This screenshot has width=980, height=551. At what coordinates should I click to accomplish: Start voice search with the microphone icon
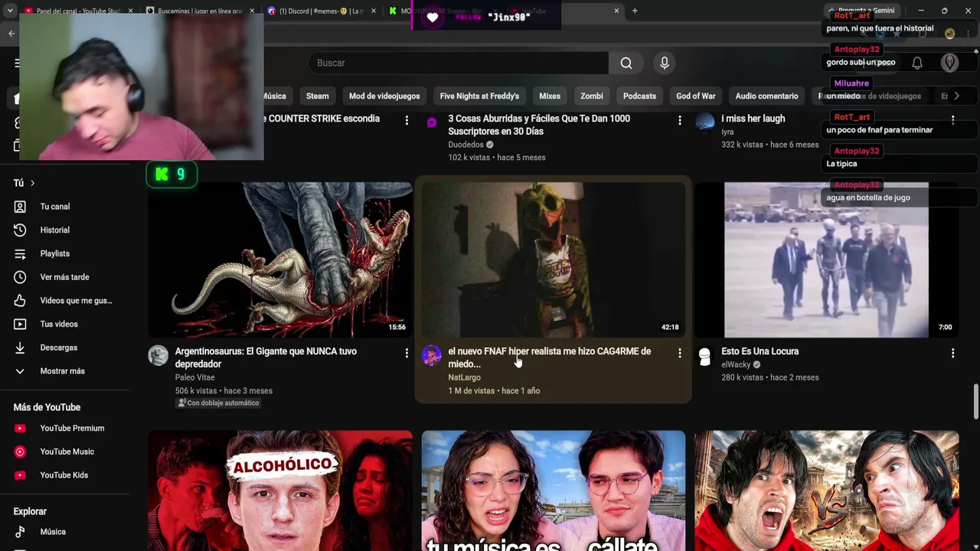pyautogui.click(x=665, y=63)
